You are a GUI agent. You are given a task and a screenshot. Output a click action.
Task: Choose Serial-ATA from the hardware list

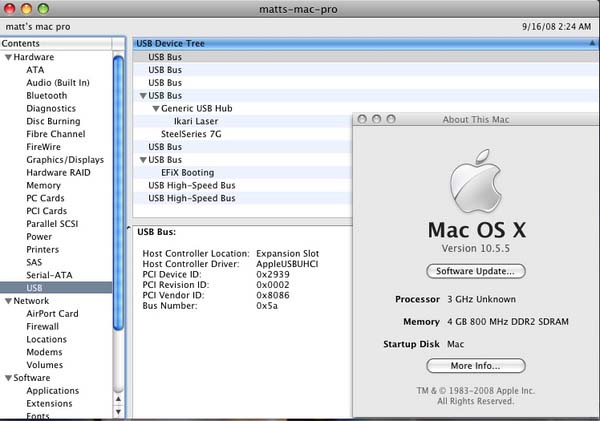point(48,275)
